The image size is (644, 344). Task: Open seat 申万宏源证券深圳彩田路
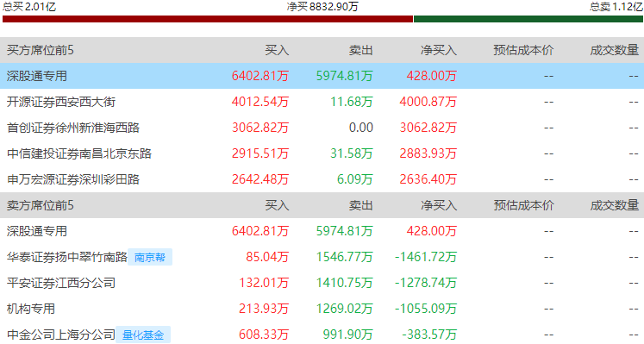pyautogui.click(x=73, y=179)
